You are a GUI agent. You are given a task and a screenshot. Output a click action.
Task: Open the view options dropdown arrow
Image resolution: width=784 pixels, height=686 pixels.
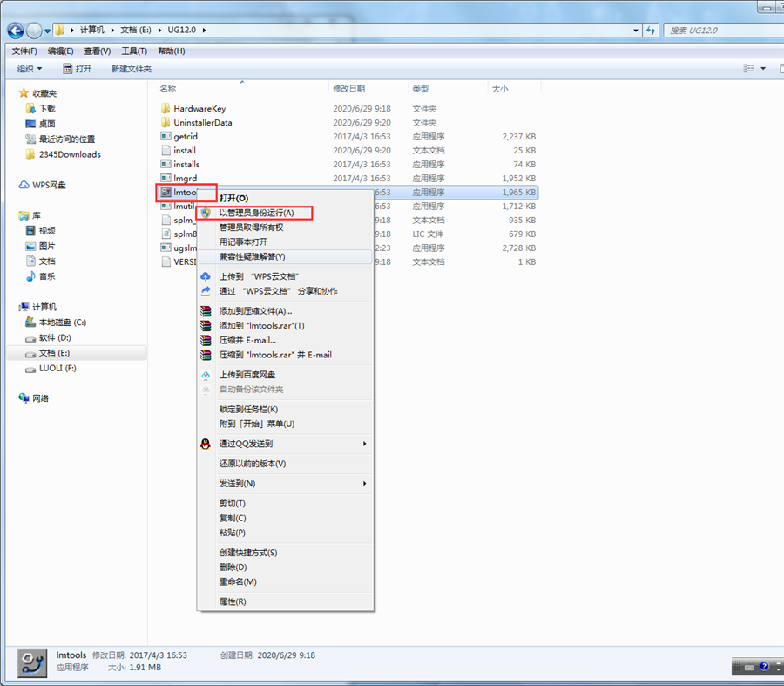pos(763,69)
